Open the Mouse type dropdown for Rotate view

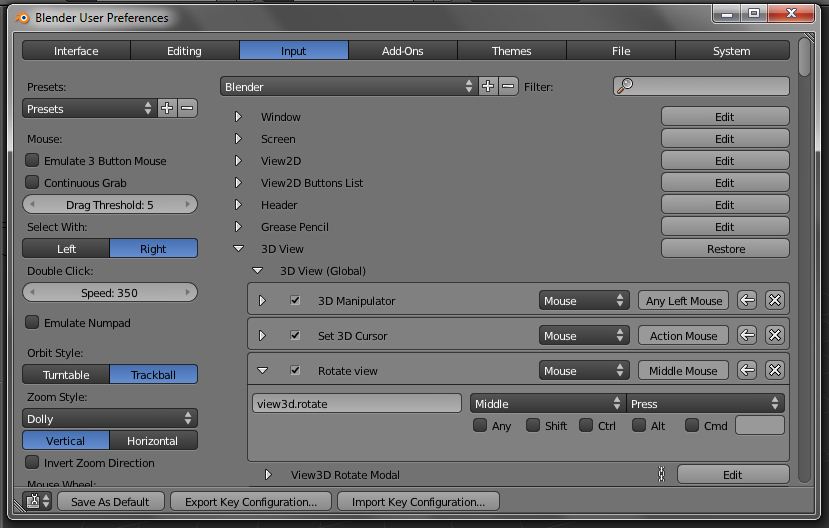point(584,370)
